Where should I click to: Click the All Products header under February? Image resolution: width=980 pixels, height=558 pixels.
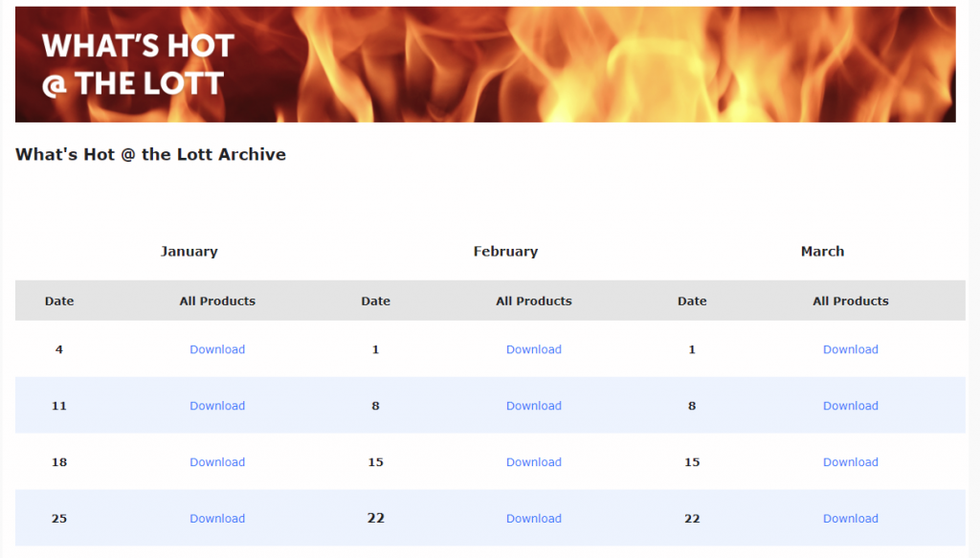(534, 301)
